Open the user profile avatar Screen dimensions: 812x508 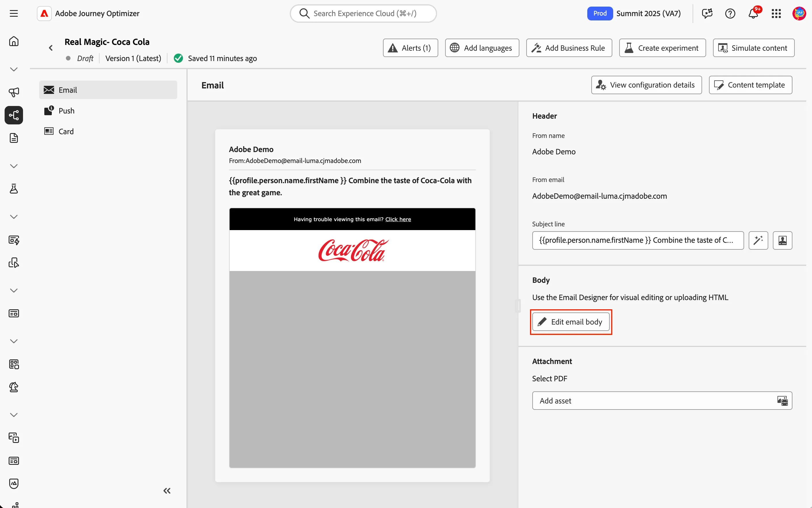[799, 14]
